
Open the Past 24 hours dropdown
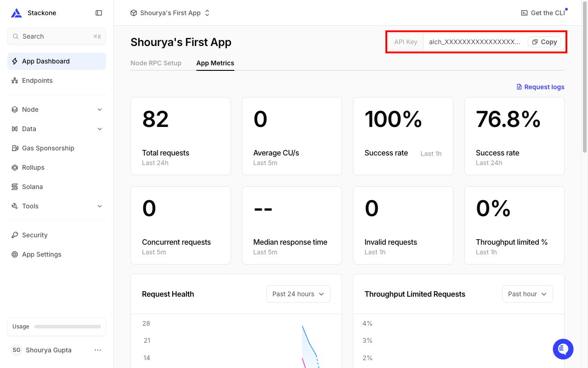[x=298, y=294]
